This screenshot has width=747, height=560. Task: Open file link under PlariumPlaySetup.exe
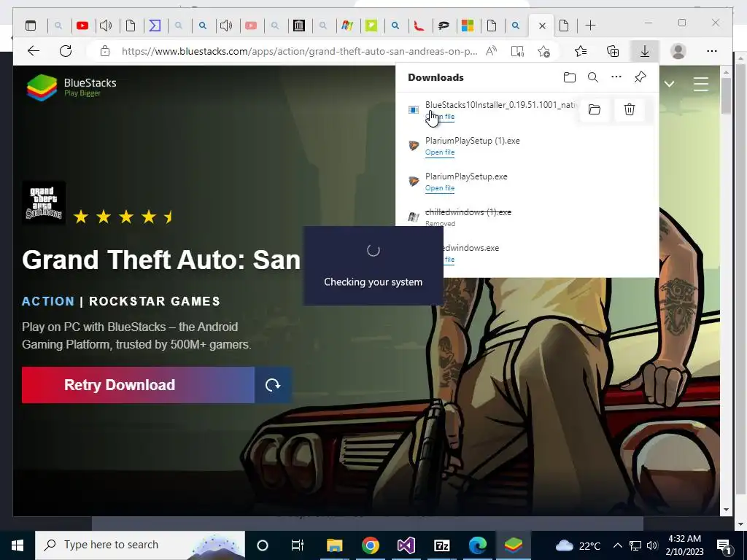point(440,188)
